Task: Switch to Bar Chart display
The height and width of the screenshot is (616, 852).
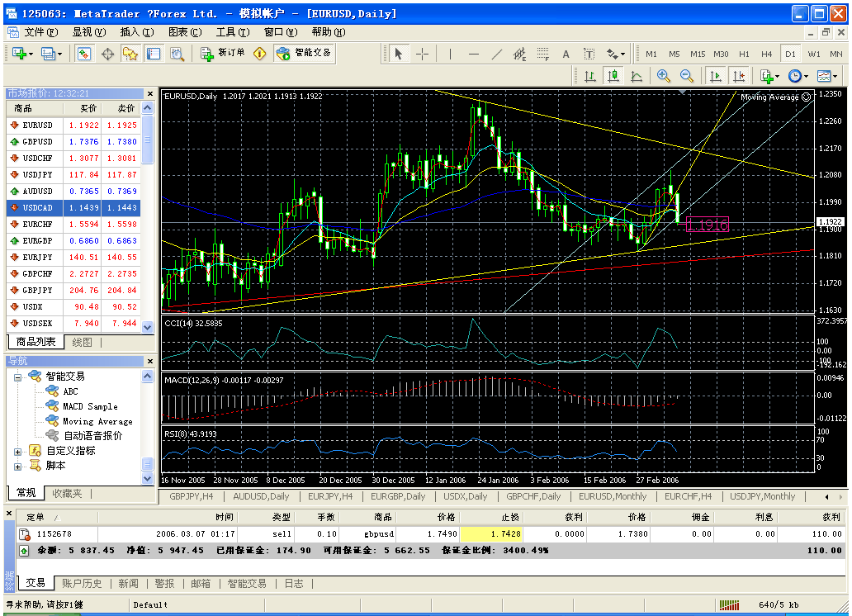Action: tap(590, 76)
